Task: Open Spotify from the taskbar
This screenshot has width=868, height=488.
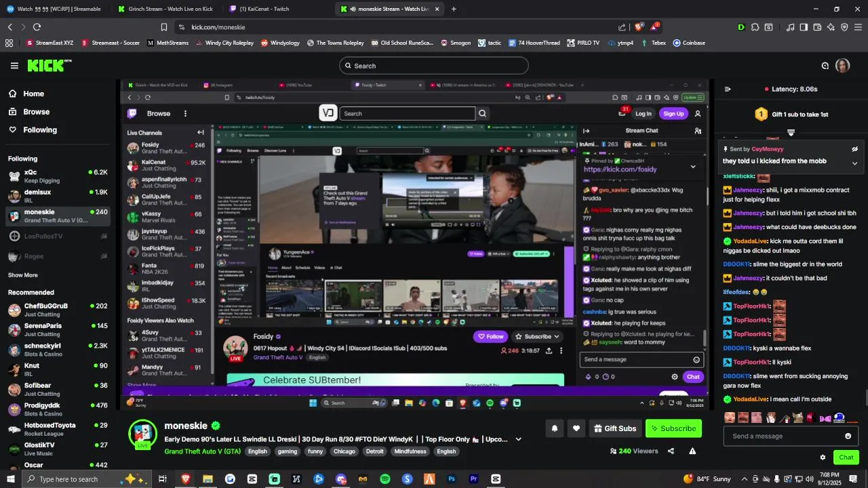Action: point(385,479)
